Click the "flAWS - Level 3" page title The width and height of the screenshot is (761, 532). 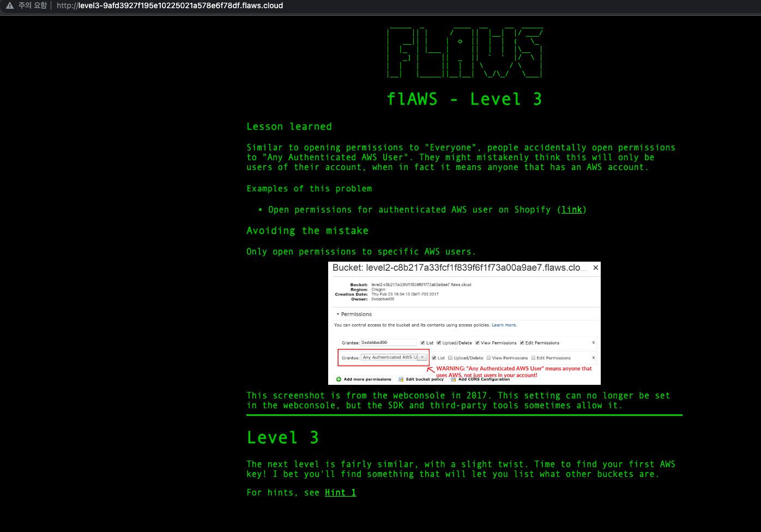click(x=464, y=99)
